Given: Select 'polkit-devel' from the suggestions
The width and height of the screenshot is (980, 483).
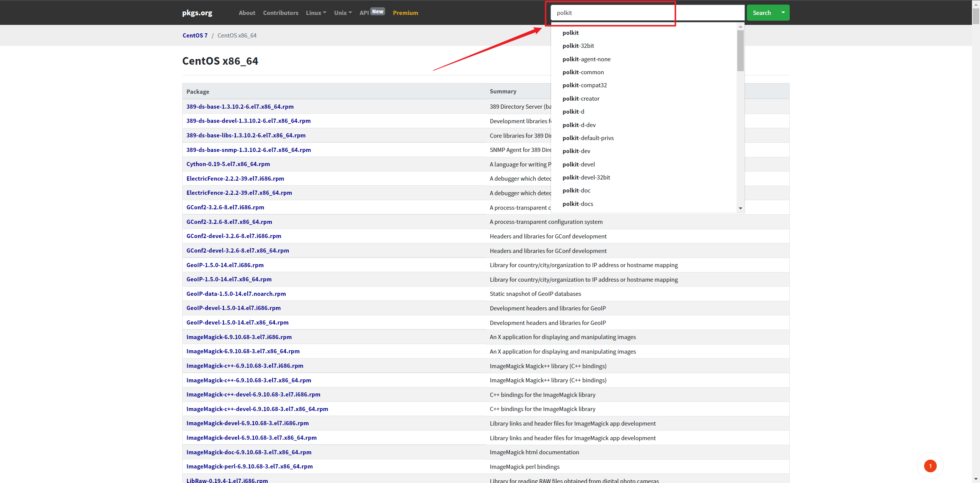Looking at the screenshot, I should pos(578,164).
